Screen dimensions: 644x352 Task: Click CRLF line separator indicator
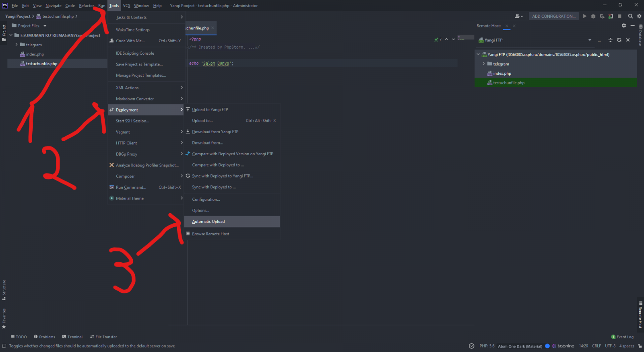[597, 346]
